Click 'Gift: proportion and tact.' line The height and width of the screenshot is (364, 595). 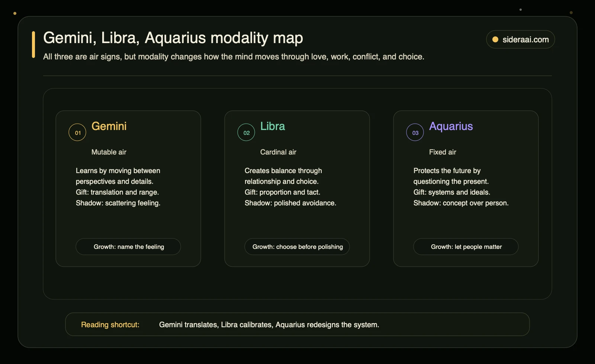[282, 192]
